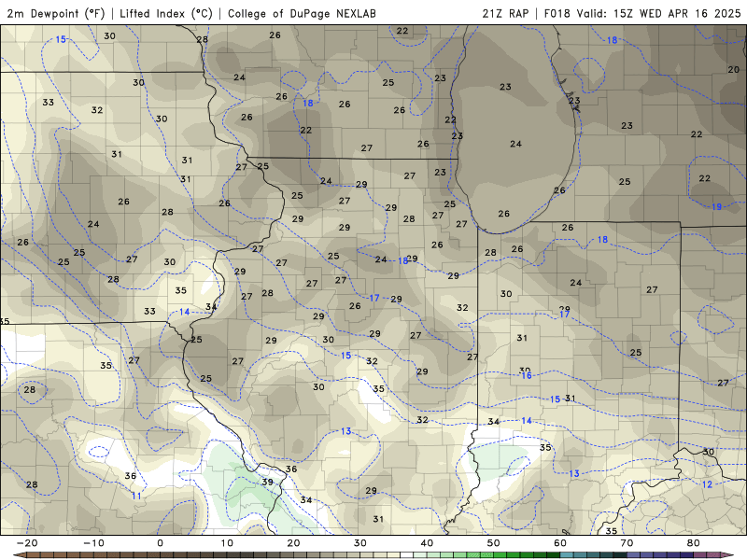Click the -10 label on the color scale
This screenshot has height=560, width=747.
[x=93, y=543]
